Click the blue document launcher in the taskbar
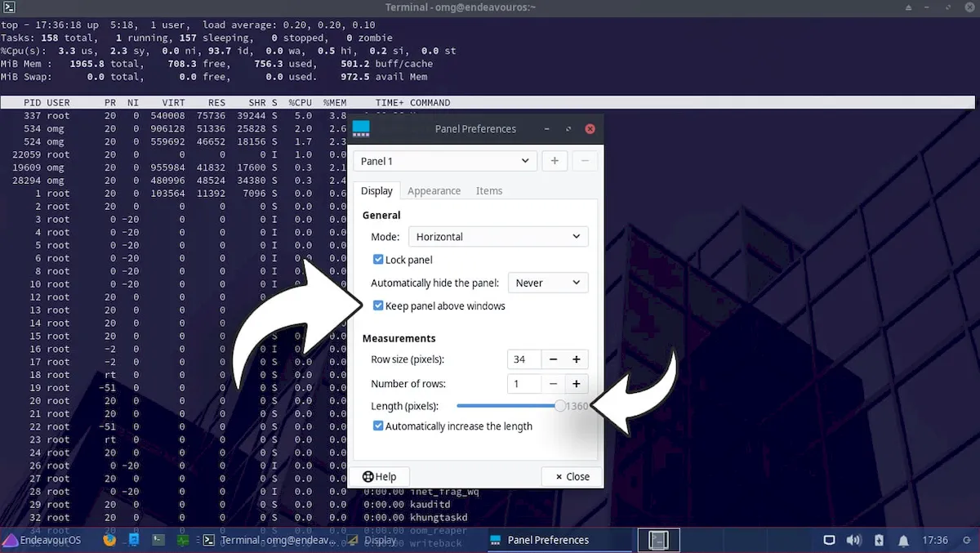The image size is (980, 553). click(x=134, y=540)
